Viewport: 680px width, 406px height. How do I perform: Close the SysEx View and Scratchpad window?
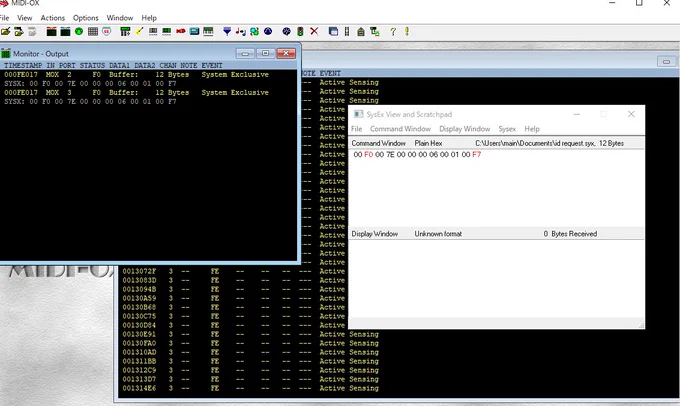[631, 114]
